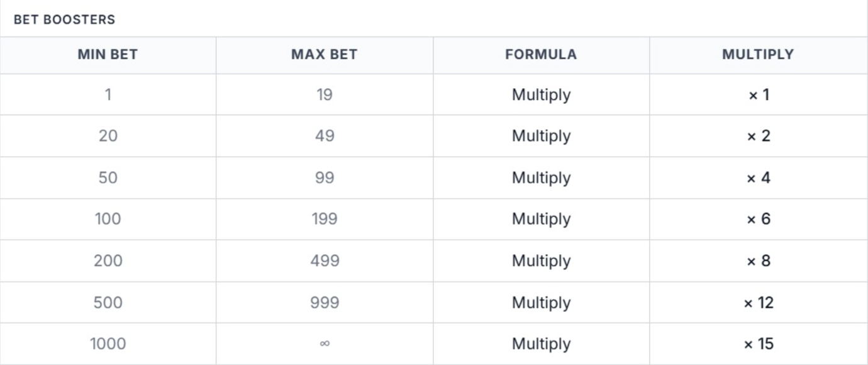The height and width of the screenshot is (365, 868).
Task: Click the × 8 multiplier cell
Action: pyautogui.click(x=759, y=261)
